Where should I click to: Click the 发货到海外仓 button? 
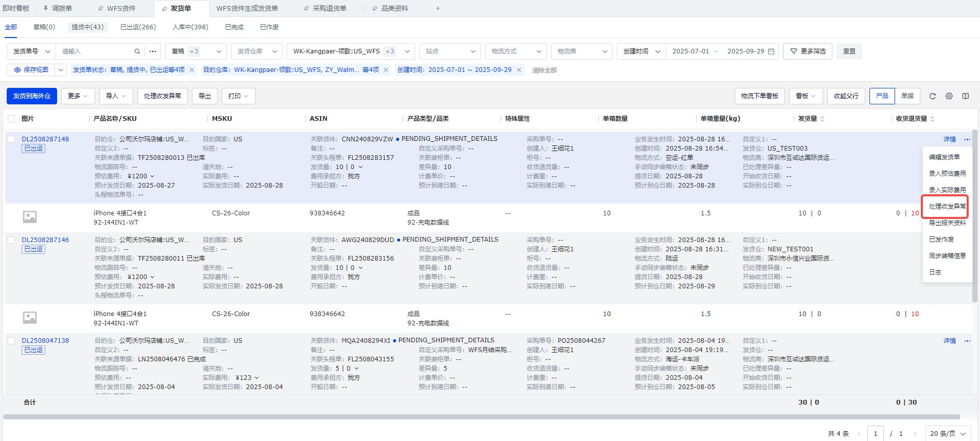click(x=32, y=96)
